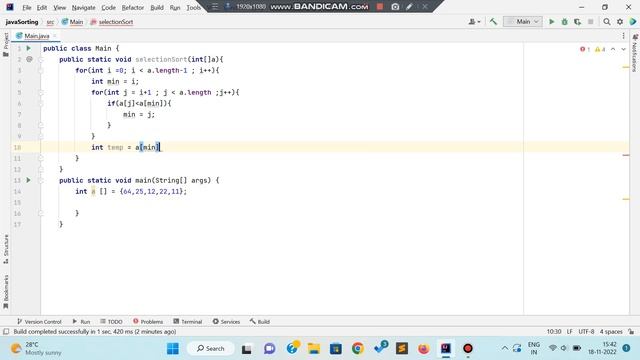Go to previous highlighted error arrow
640x360 pixels.
coord(613,49)
